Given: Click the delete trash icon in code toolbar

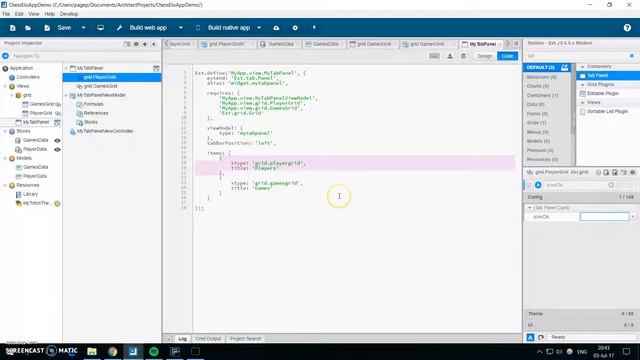Looking at the screenshot, I should click(463, 56).
